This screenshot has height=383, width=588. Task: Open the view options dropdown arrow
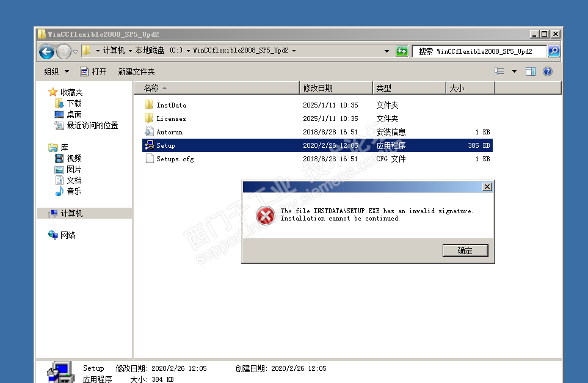[x=515, y=71]
